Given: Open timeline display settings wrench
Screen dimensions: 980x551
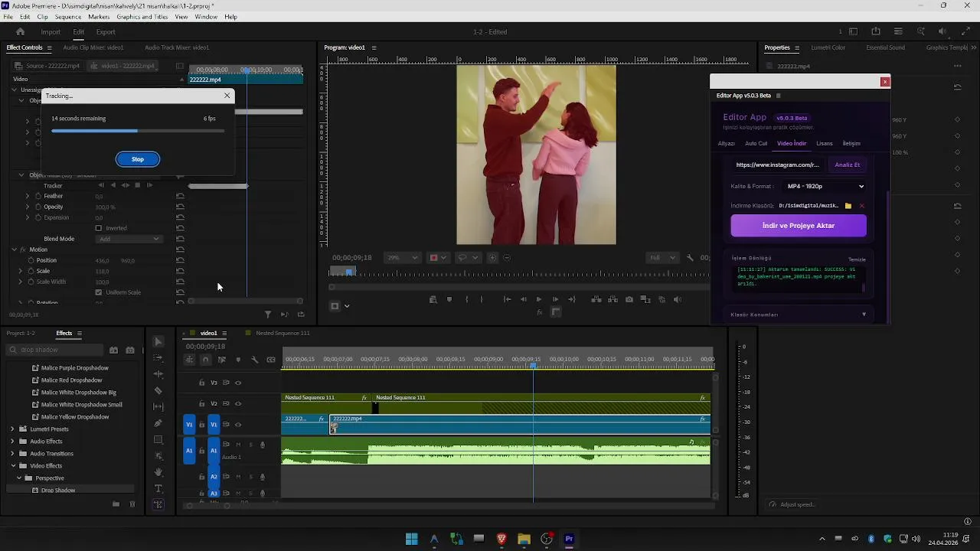Looking at the screenshot, I should coord(255,360).
